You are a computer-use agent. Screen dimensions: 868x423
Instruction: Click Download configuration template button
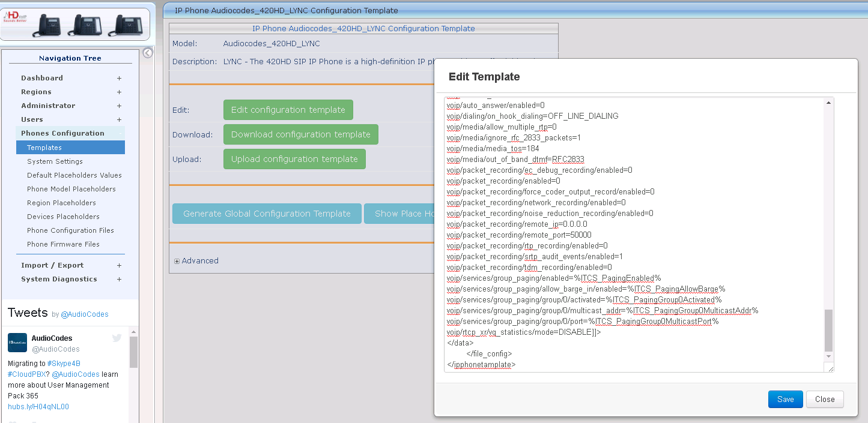click(301, 134)
